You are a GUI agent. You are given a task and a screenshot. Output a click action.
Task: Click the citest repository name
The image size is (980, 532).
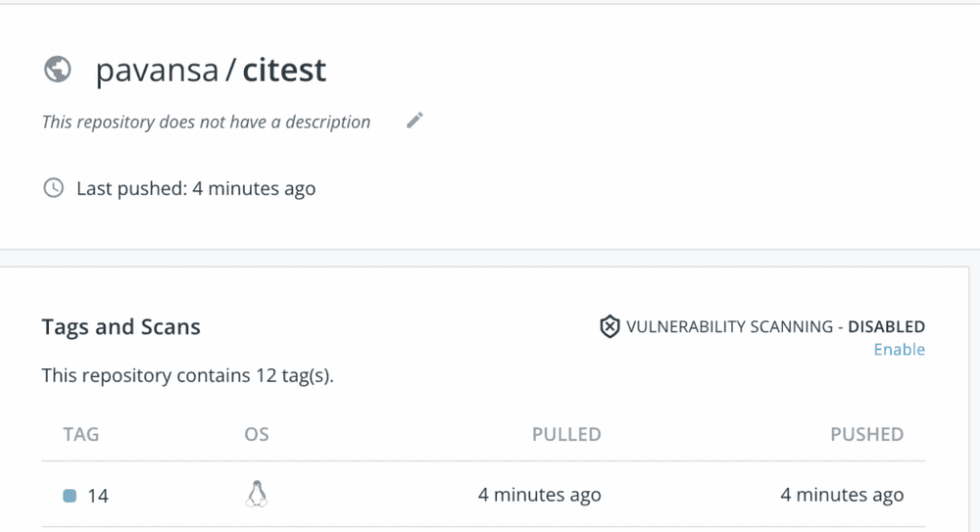(284, 71)
